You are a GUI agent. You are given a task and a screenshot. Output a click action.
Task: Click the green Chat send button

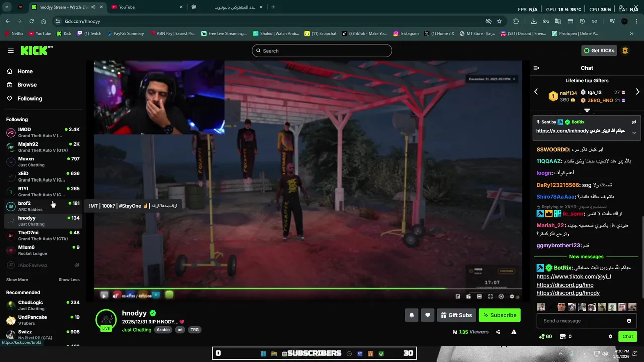(627, 336)
